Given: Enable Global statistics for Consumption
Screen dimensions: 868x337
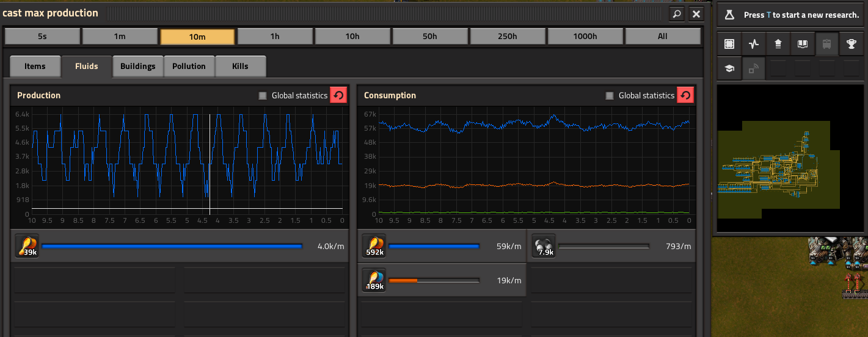Looking at the screenshot, I should click(x=610, y=95).
